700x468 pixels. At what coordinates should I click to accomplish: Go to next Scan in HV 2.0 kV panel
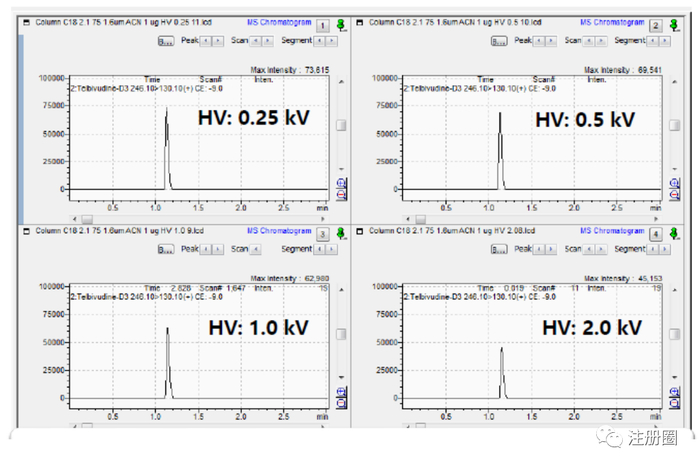coord(601,249)
